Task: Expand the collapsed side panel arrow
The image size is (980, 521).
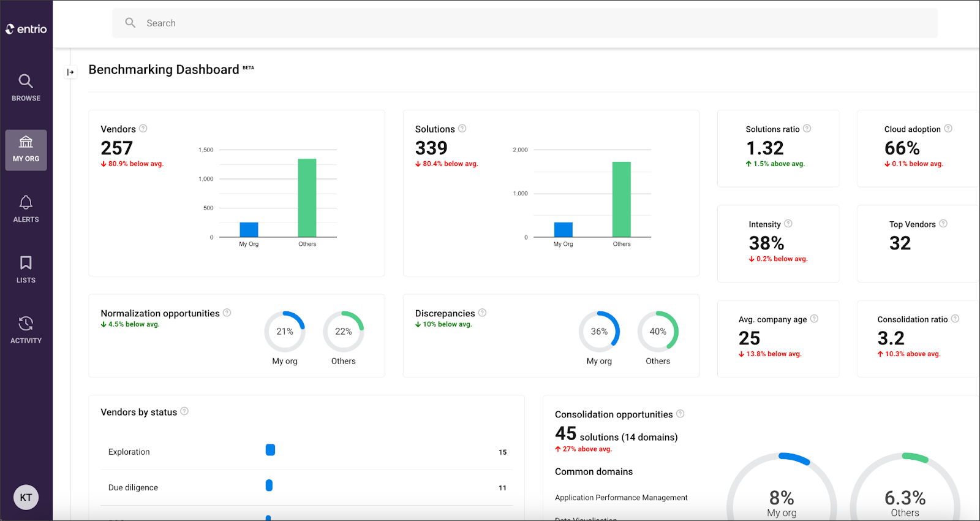Action: coord(70,72)
